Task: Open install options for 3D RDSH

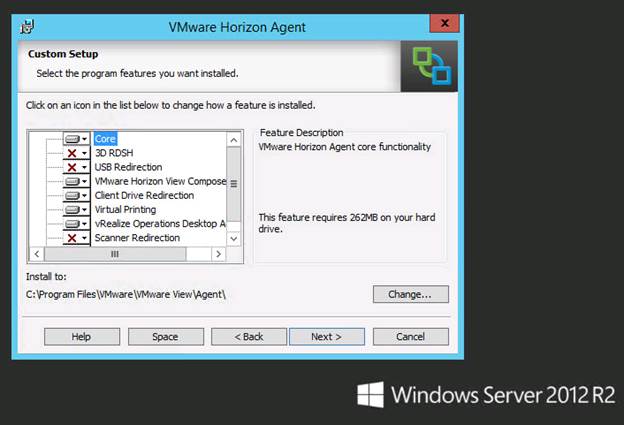Action: click(x=76, y=153)
